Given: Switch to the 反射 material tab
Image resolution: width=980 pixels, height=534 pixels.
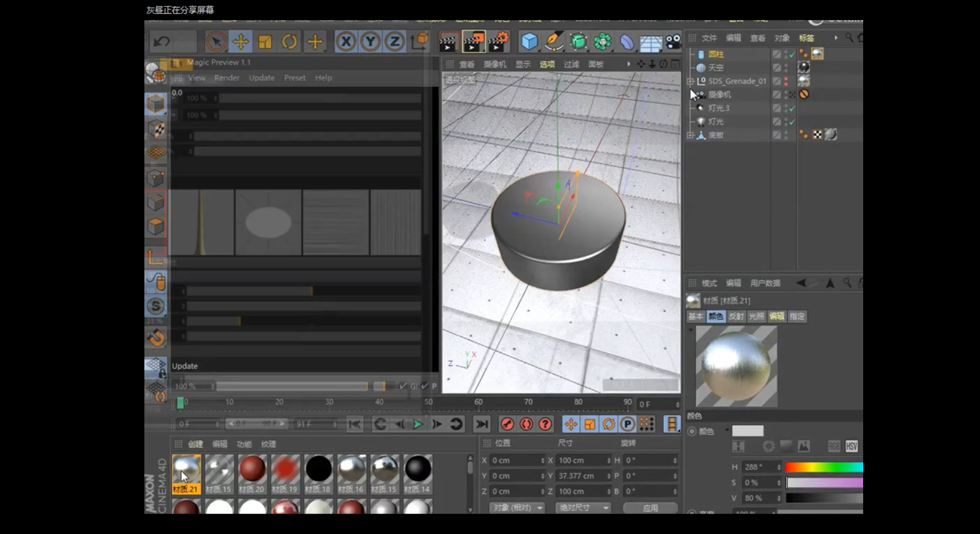Looking at the screenshot, I should tap(736, 317).
